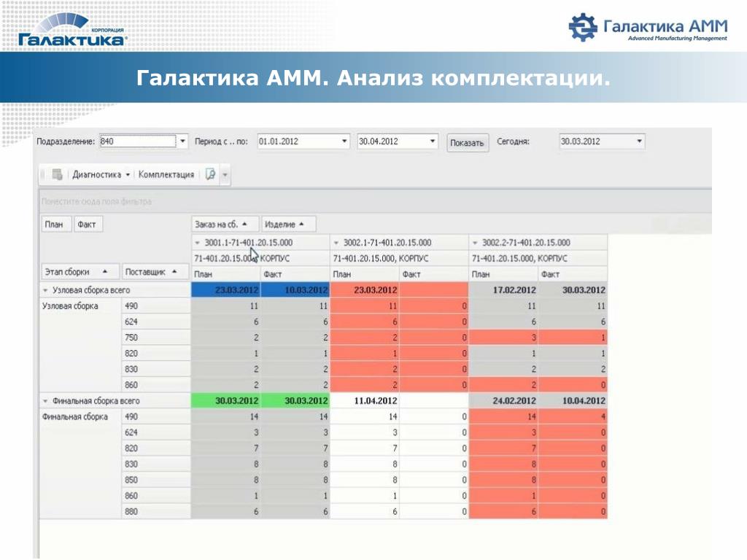Click the Подразделение field with 840
The height and width of the screenshot is (560, 747).
tap(138, 141)
